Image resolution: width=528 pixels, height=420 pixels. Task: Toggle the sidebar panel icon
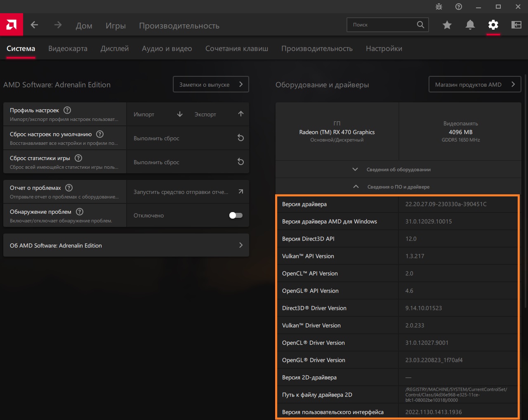tap(516, 25)
